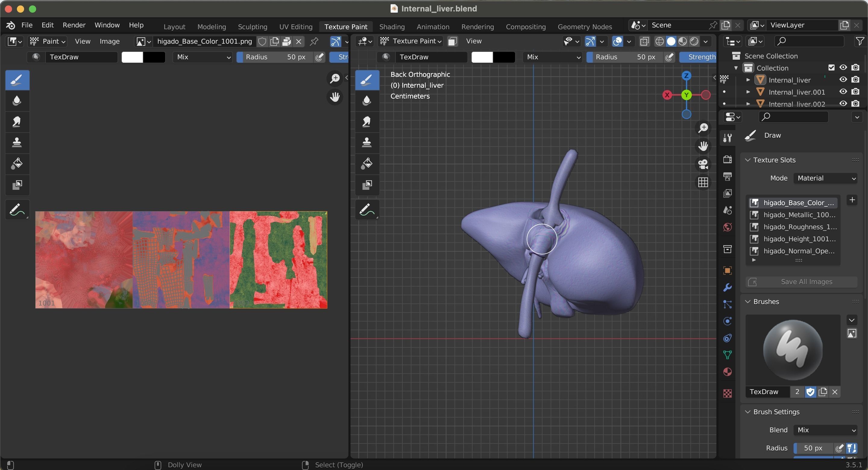Viewport: 868px width, 470px height.
Task: Expand Internal_liver.001 in the outliner
Action: pyautogui.click(x=748, y=92)
